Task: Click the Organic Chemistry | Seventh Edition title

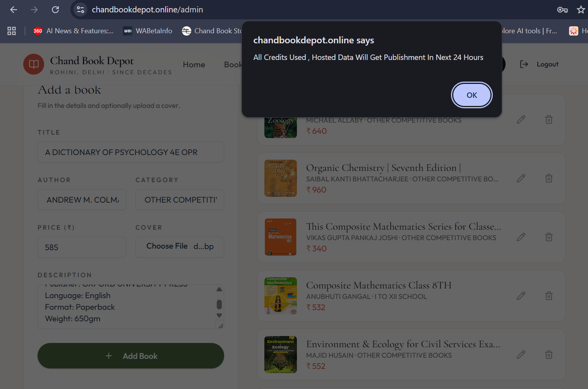Action: [x=384, y=167]
